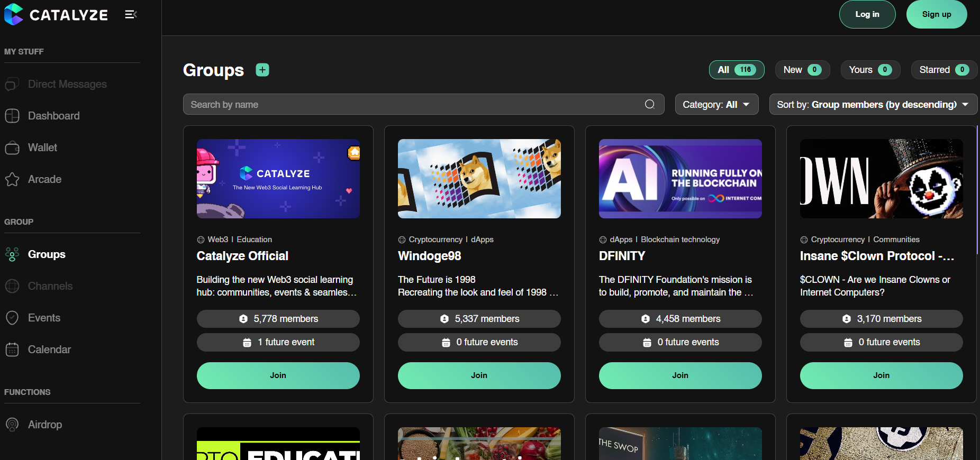Image resolution: width=980 pixels, height=460 pixels.
Task: Switch to the Yours groups tab
Action: coord(870,70)
